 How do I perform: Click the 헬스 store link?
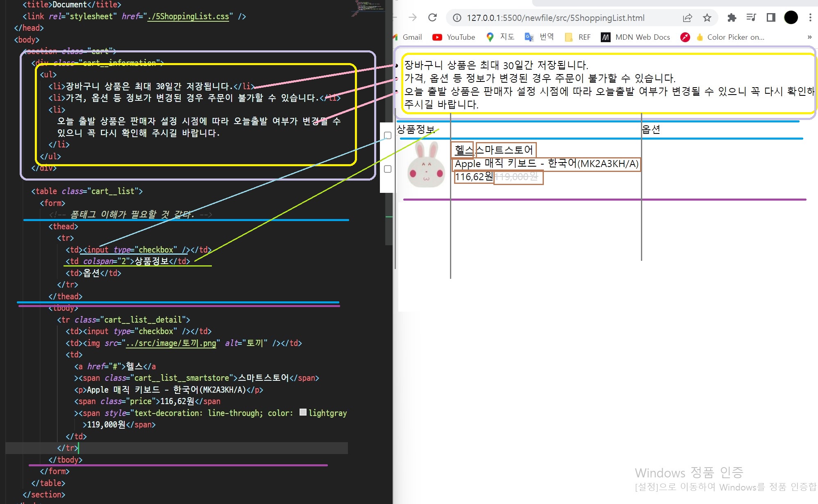coord(464,150)
